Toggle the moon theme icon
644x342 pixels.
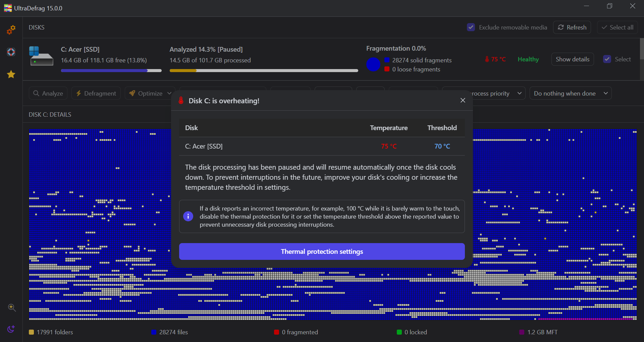coord(11,329)
